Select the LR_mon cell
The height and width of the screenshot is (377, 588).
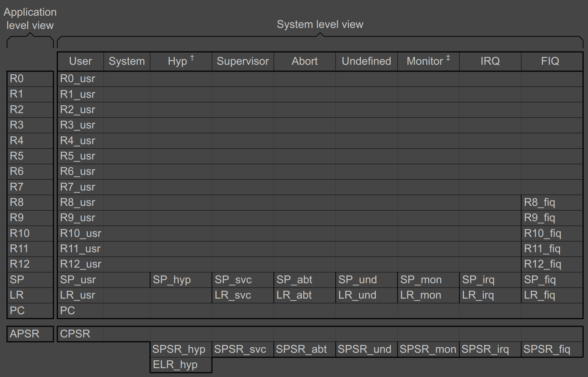click(428, 295)
